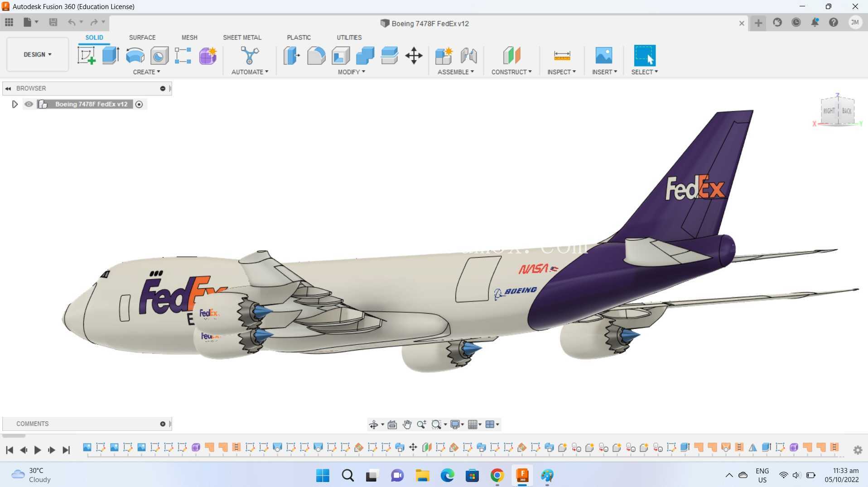This screenshot has width=868, height=487.
Task: Click the Undo arrow
Action: [x=72, y=22]
